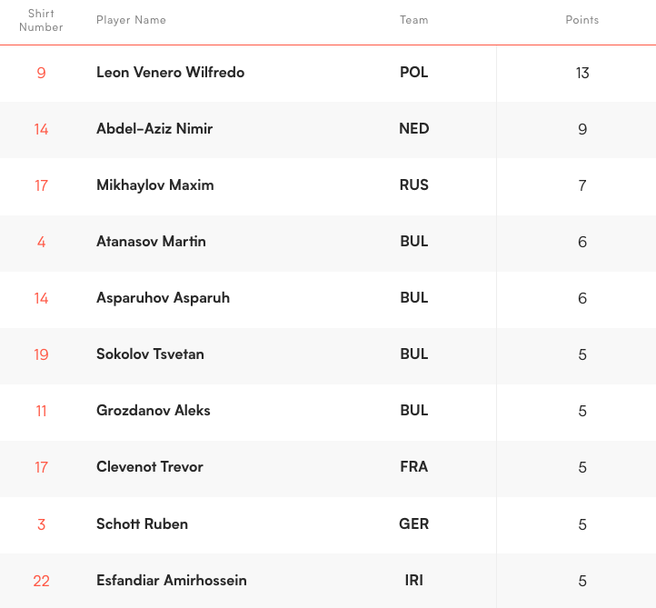Select the IRI team code
This screenshot has width=656, height=608.
tap(414, 580)
